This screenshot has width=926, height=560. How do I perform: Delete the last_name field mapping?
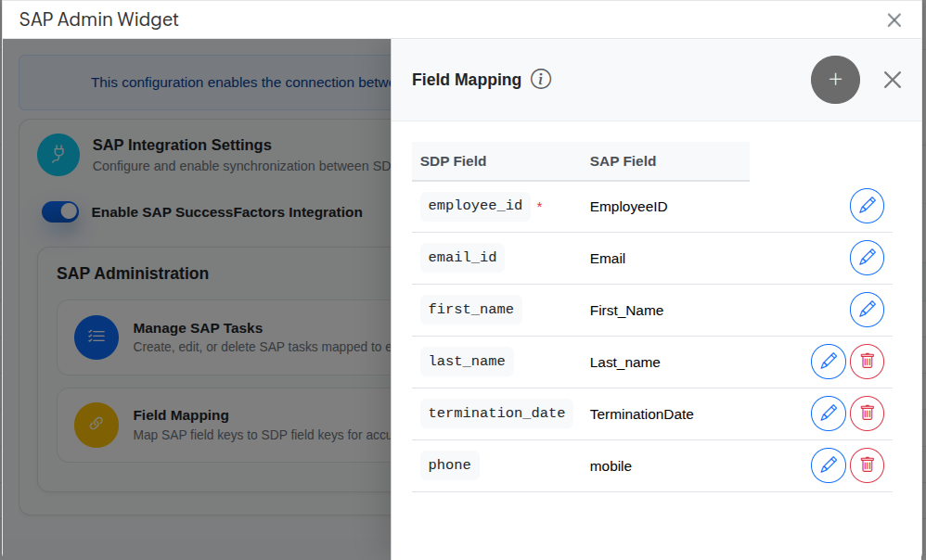[x=867, y=362]
